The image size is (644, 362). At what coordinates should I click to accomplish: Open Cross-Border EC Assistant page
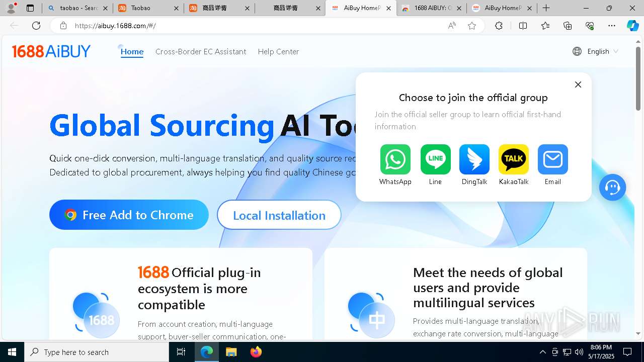[201, 51]
